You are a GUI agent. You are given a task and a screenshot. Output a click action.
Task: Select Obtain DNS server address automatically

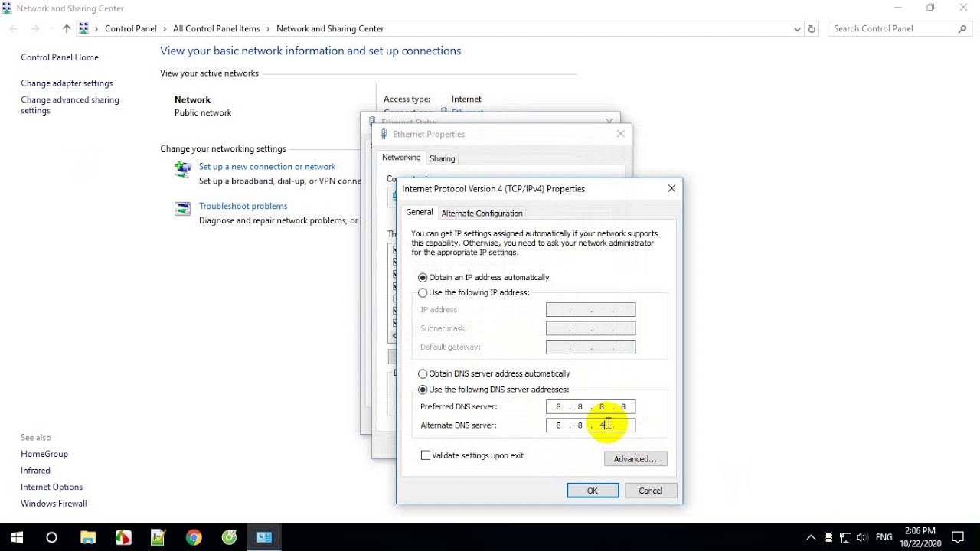tap(493, 373)
